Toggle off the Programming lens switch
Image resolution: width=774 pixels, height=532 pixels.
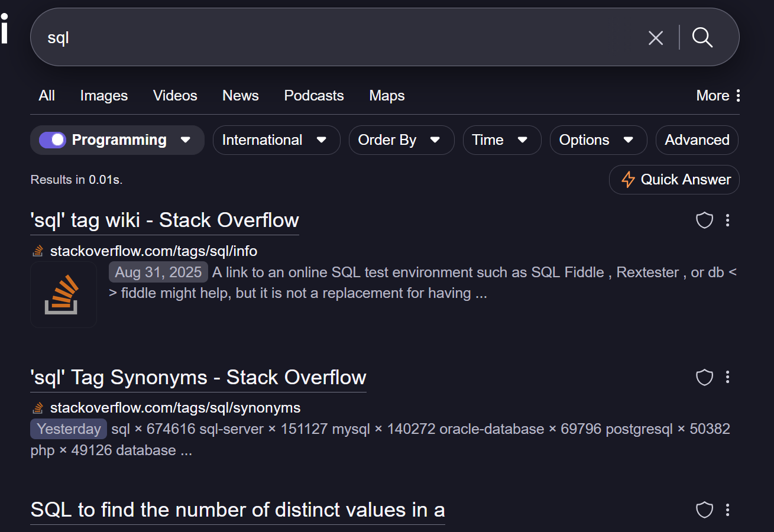point(53,140)
